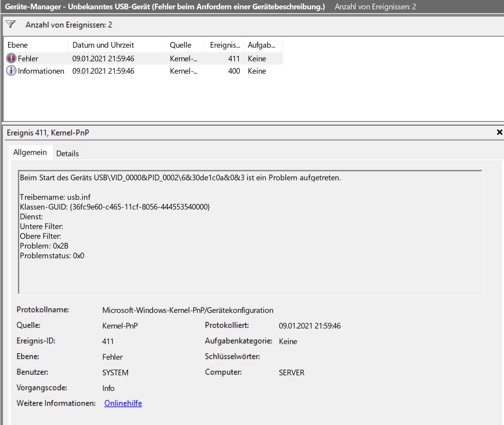This screenshot has width=504, height=425.
Task: Select the blue Informationen info icon
Action: tap(11, 71)
